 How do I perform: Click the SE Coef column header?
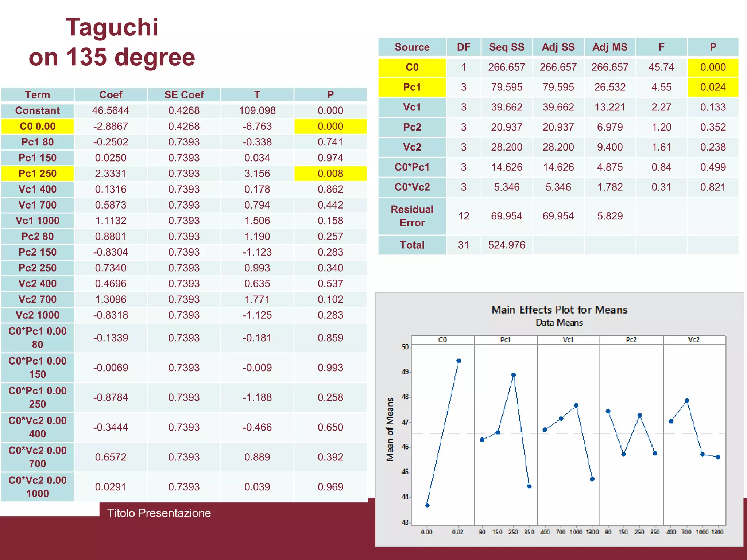184,95
